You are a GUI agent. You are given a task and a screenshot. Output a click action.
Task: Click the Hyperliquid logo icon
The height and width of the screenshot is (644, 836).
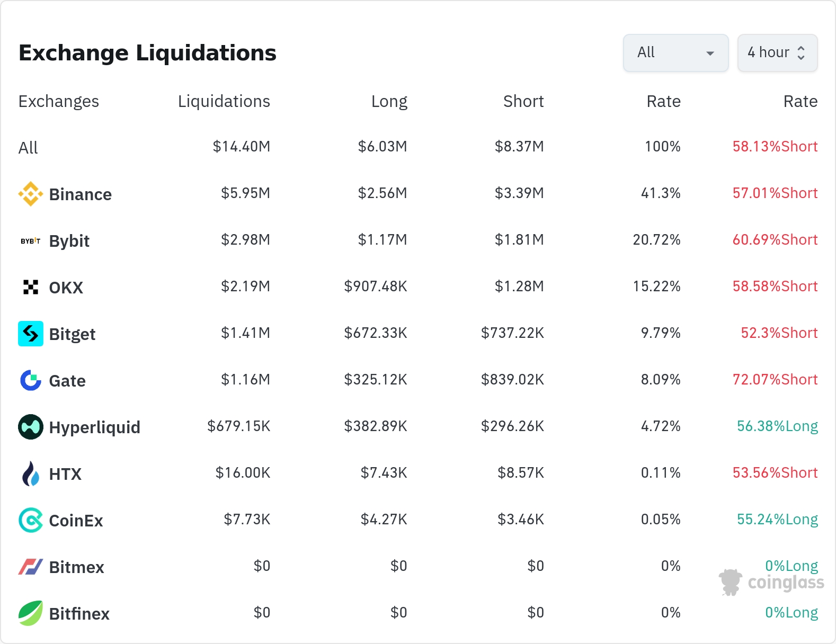pos(30,427)
